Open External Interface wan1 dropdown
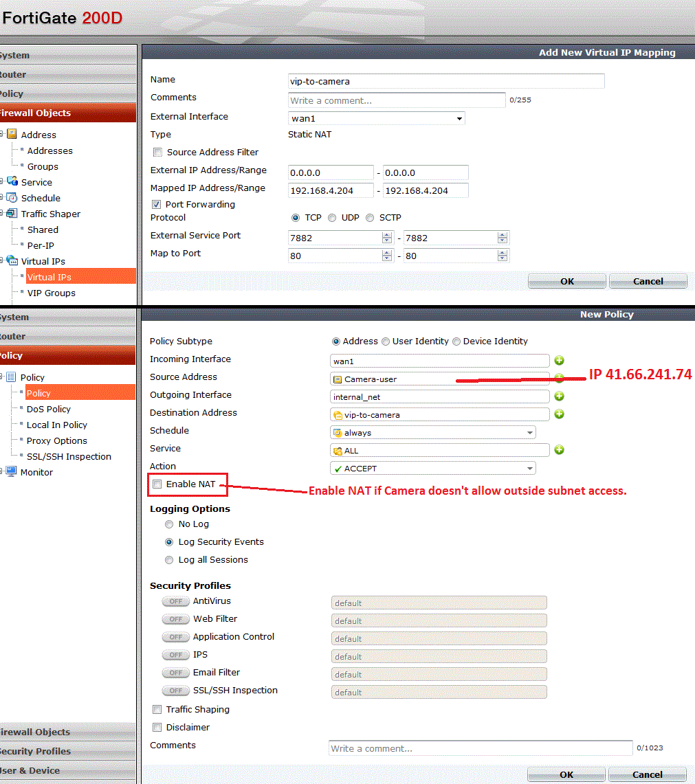This screenshot has width=695, height=784. coord(377,118)
